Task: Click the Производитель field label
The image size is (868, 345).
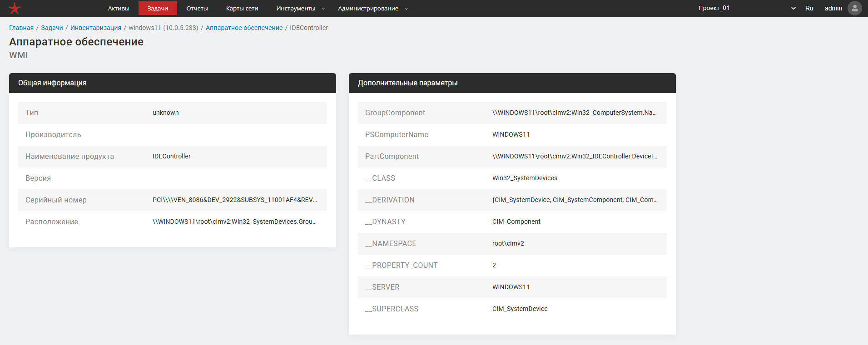Action: 53,134
